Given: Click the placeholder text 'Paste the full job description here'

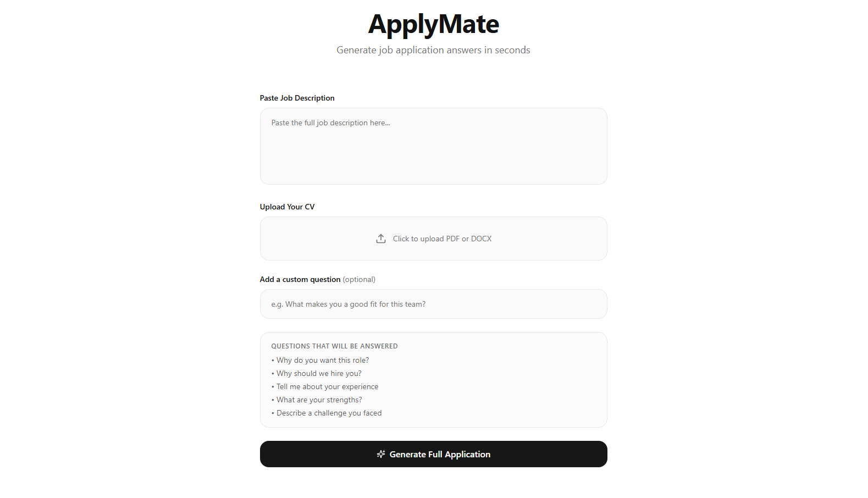Looking at the screenshot, I should (x=330, y=123).
